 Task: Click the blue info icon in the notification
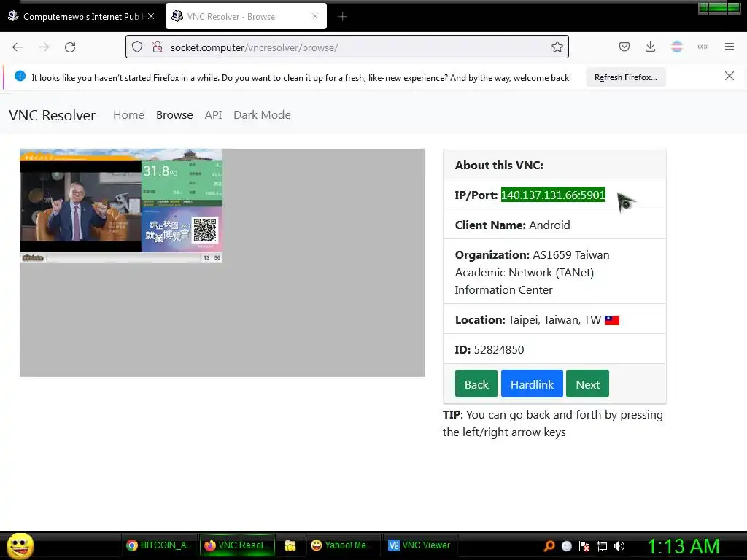[x=20, y=76]
